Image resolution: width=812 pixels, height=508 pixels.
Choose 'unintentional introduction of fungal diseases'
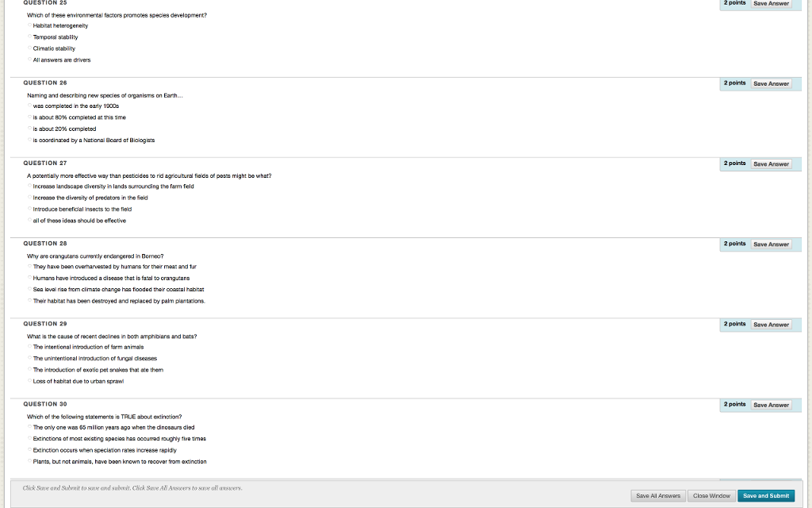29,358
